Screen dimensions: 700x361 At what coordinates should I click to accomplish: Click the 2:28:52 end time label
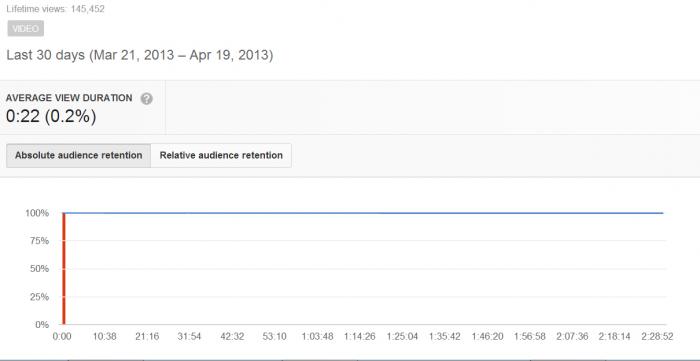656,336
